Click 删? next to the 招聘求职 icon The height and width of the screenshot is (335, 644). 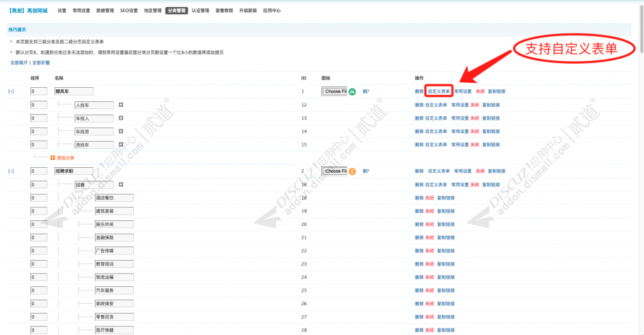(x=366, y=171)
